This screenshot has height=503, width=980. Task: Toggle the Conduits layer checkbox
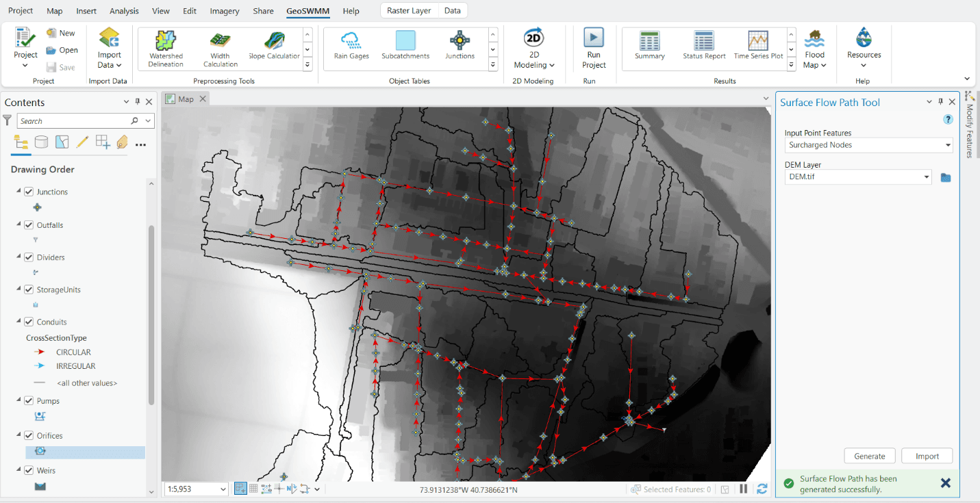[x=29, y=322]
